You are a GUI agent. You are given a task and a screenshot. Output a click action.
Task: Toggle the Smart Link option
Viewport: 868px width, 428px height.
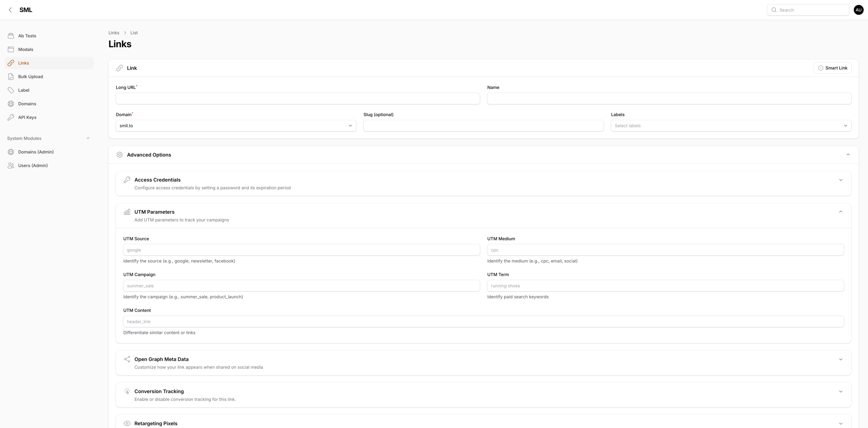832,68
